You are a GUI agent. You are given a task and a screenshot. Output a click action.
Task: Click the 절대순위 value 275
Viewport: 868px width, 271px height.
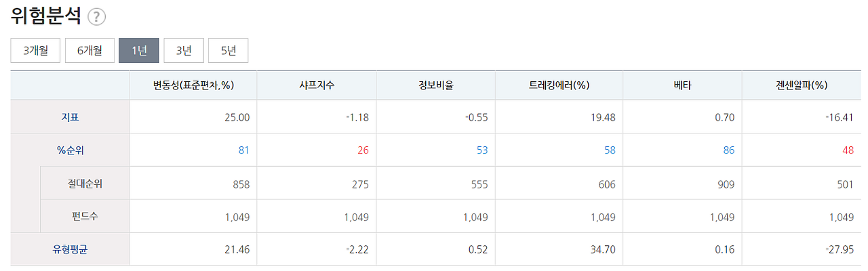(x=360, y=184)
